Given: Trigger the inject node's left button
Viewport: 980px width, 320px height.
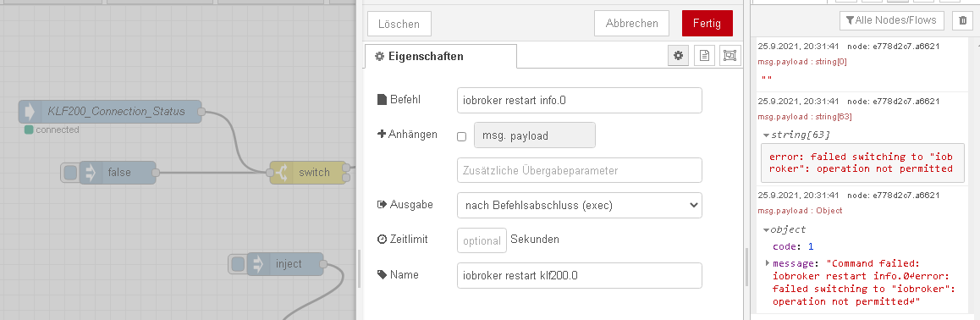Looking at the screenshot, I should click(x=238, y=264).
